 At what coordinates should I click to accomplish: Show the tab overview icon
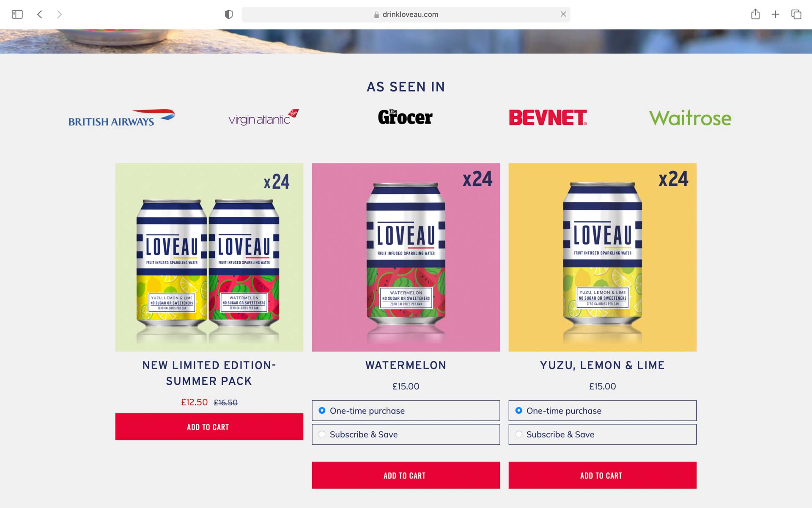pos(796,14)
